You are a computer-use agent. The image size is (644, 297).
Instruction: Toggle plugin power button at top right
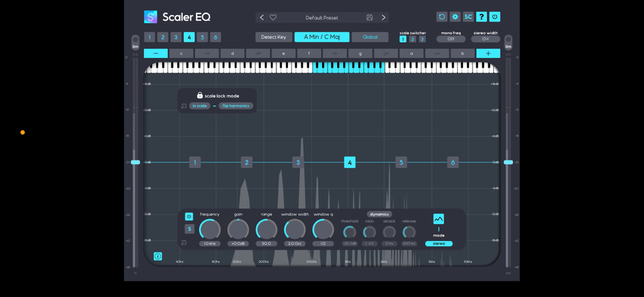click(495, 17)
